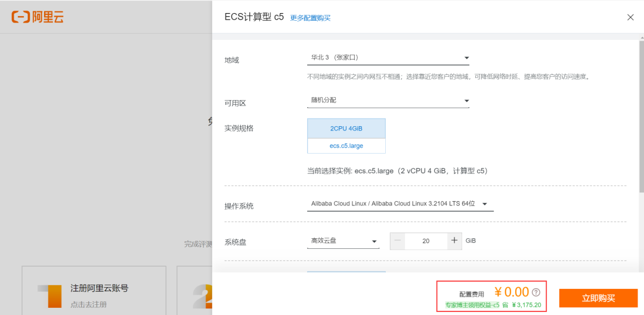The height and width of the screenshot is (315, 644).
Task: Click the 立即购买 buy now button
Action: pos(598,298)
